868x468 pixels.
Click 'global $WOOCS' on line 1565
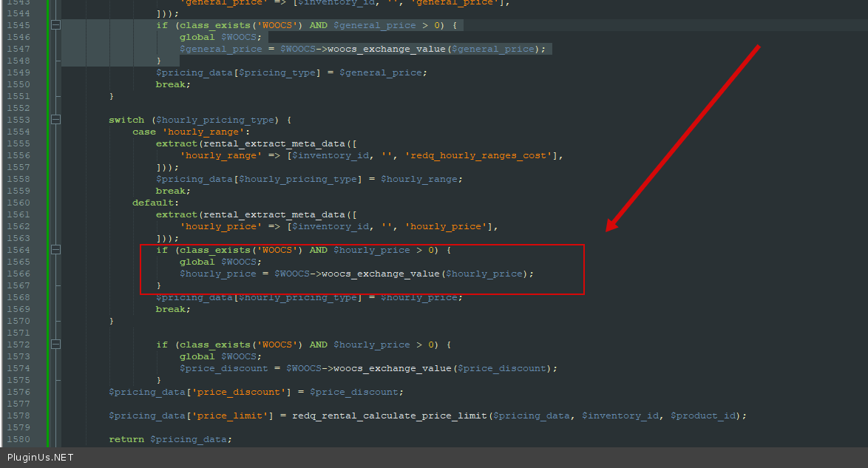[x=220, y=262]
